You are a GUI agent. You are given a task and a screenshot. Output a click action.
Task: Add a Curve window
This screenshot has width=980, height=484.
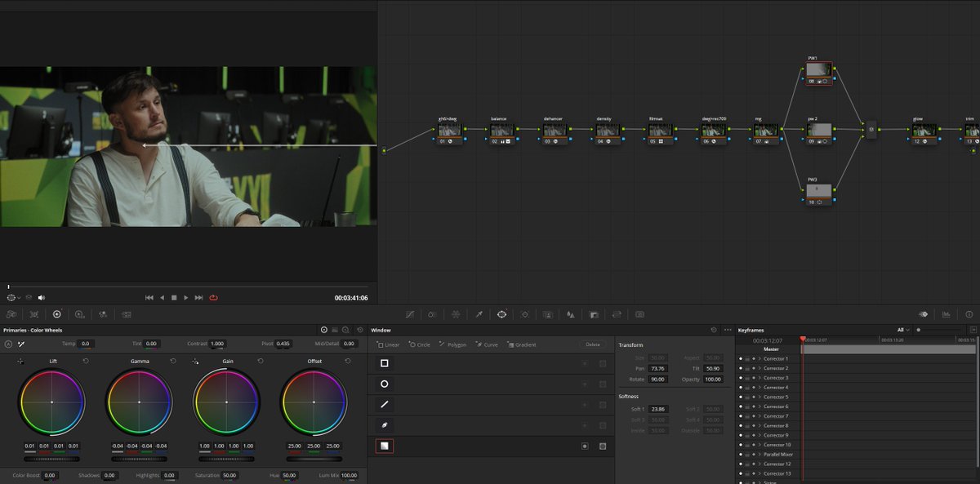pos(486,344)
